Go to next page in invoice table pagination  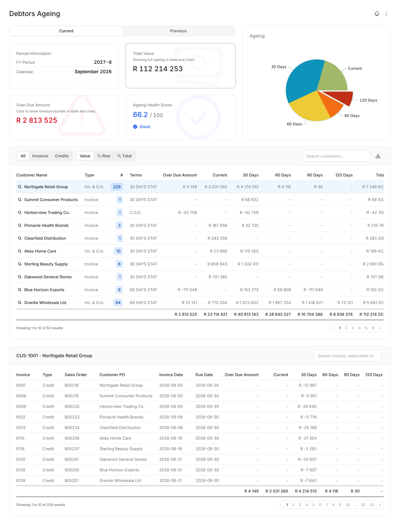click(x=380, y=505)
